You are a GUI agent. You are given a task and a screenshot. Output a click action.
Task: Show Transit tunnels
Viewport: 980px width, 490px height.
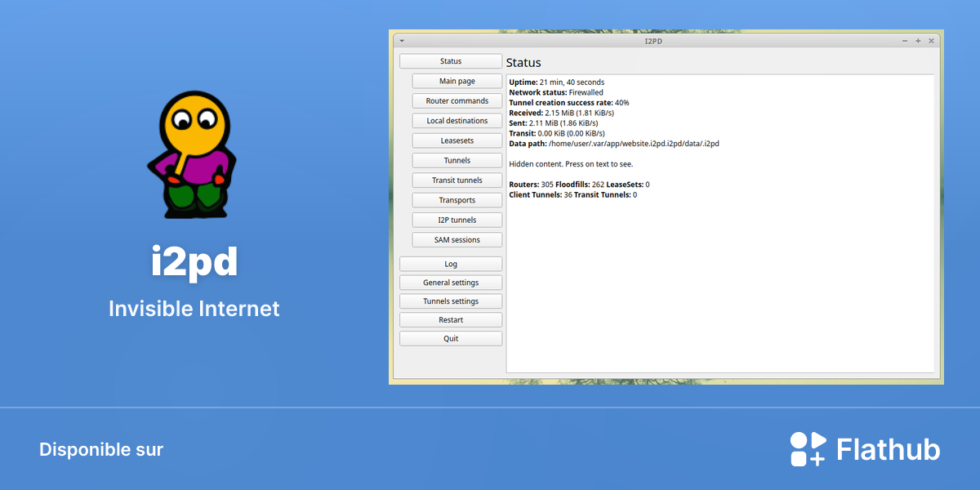pyautogui.click(x=457, y=180)
